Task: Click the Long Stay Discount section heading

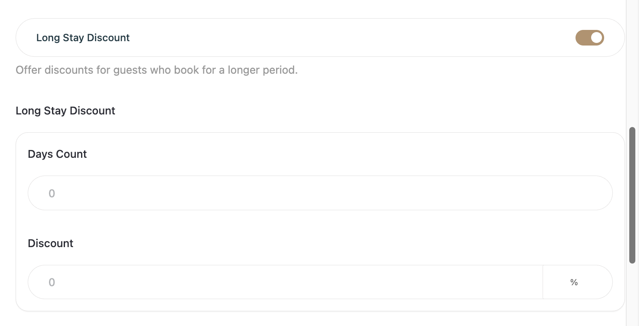Action: (x=65, y=111)
